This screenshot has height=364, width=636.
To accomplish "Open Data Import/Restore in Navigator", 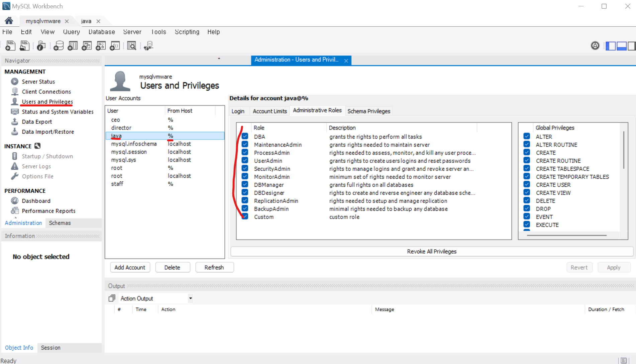I will point(48,132).
